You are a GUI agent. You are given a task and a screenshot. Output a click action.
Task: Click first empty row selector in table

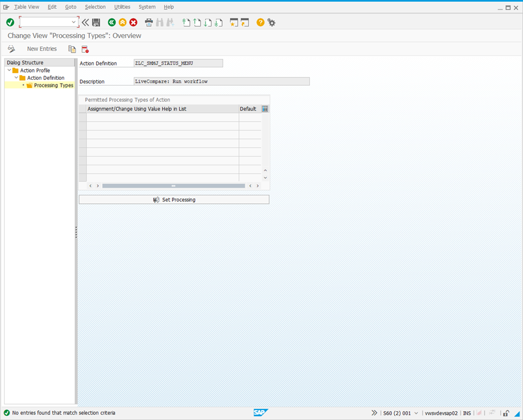point(83,117)
